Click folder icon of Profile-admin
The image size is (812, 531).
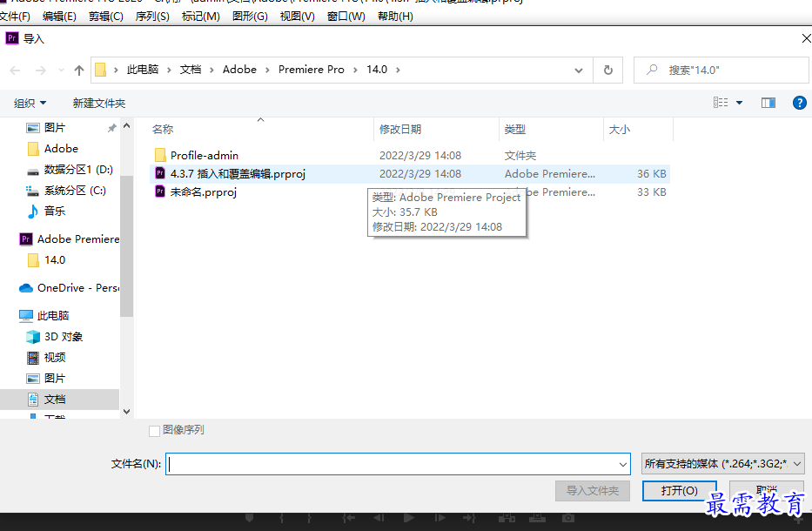[160, 155]
